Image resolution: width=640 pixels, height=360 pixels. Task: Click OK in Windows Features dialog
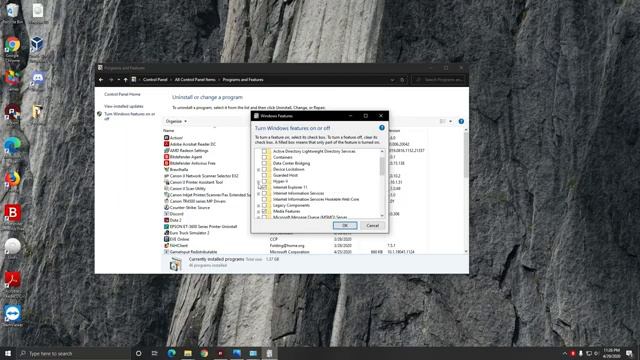(345, 225)
